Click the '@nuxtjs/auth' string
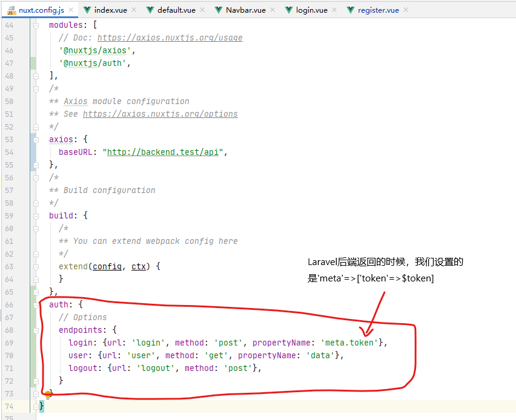 (x=93, y=63)
